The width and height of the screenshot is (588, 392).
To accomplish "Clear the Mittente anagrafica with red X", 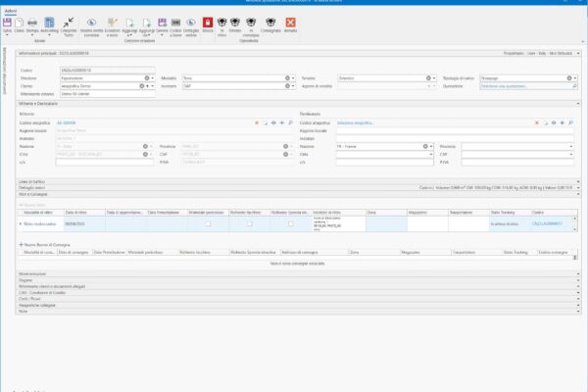I will point(257,123).
